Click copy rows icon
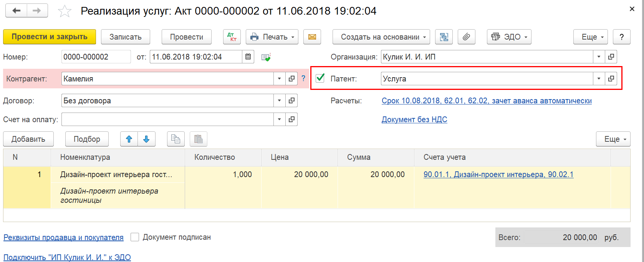Screen dimensions: 644x262 (x=176, y=139)
